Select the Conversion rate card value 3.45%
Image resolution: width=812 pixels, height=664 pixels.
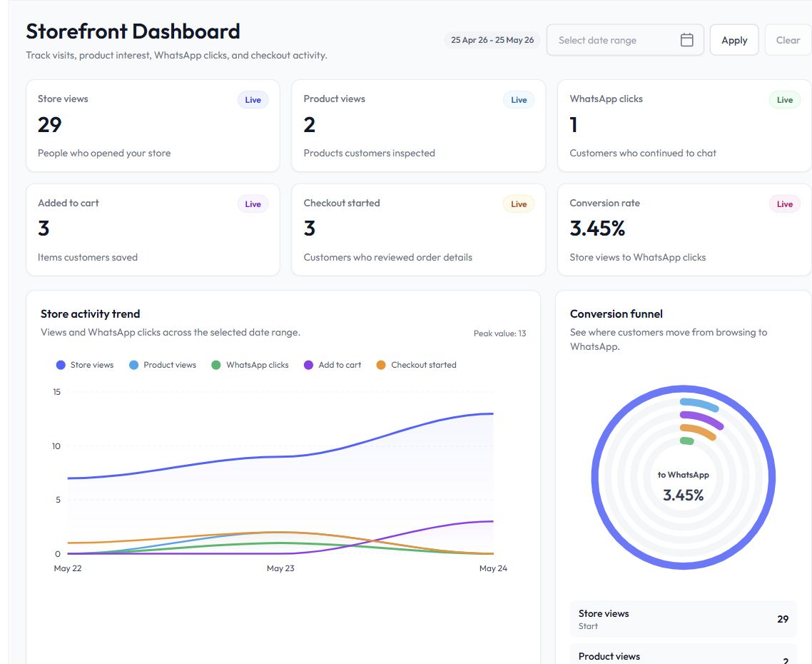point(598,228)
